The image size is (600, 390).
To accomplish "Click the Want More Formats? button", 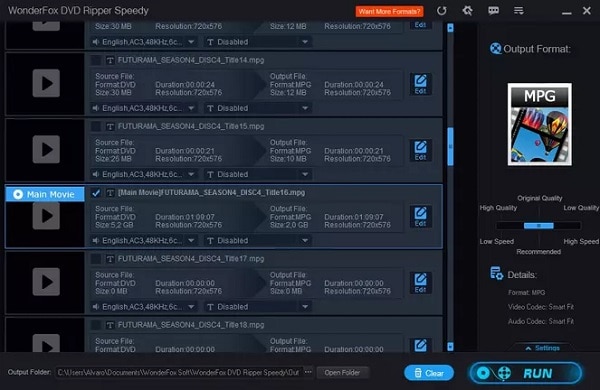I will point(390,11).
